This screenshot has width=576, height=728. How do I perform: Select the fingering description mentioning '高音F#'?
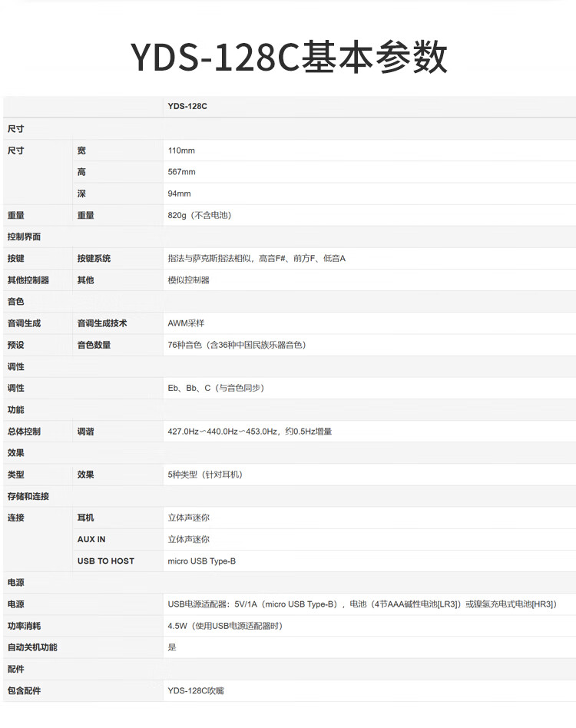point(257,258)
